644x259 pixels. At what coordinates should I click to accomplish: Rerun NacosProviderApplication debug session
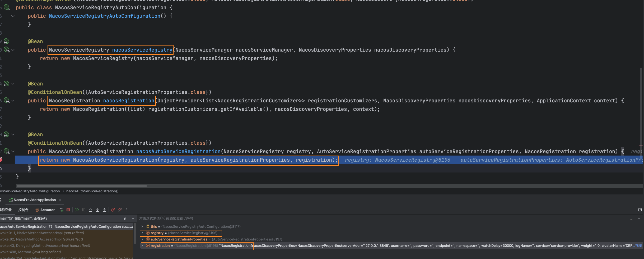point(61,210)
